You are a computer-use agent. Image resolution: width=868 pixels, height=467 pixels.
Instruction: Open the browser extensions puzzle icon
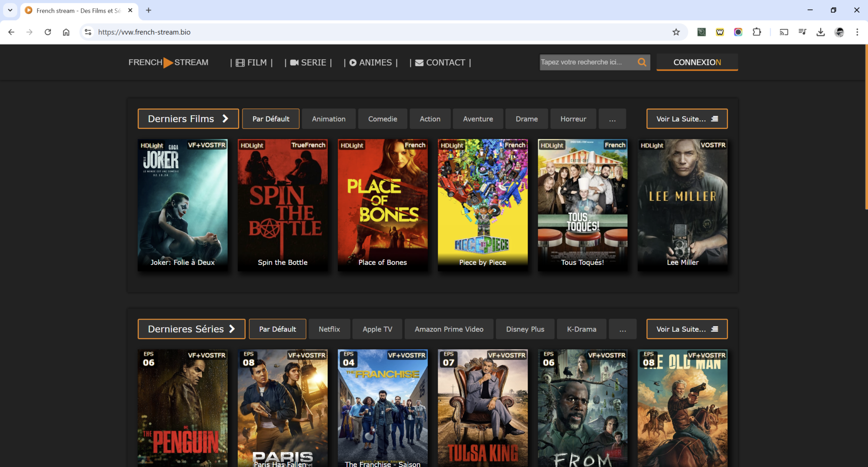coord(757,32)
